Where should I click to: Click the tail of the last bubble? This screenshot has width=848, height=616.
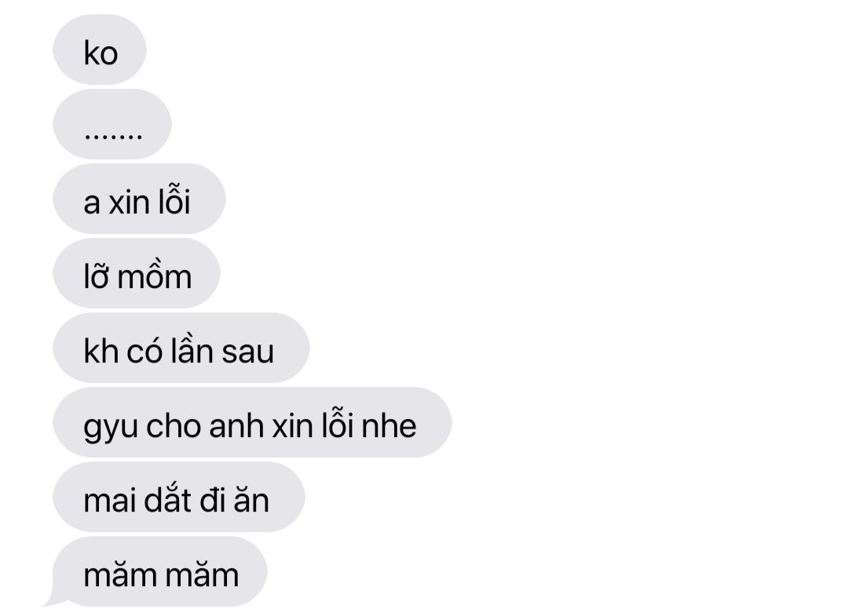[x=53, y=598]
